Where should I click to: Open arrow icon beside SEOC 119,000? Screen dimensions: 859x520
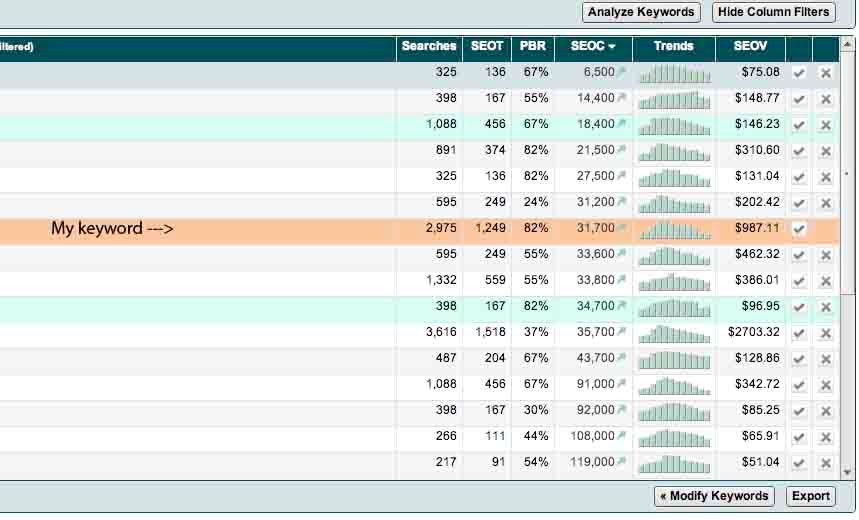tap(622, 463)
